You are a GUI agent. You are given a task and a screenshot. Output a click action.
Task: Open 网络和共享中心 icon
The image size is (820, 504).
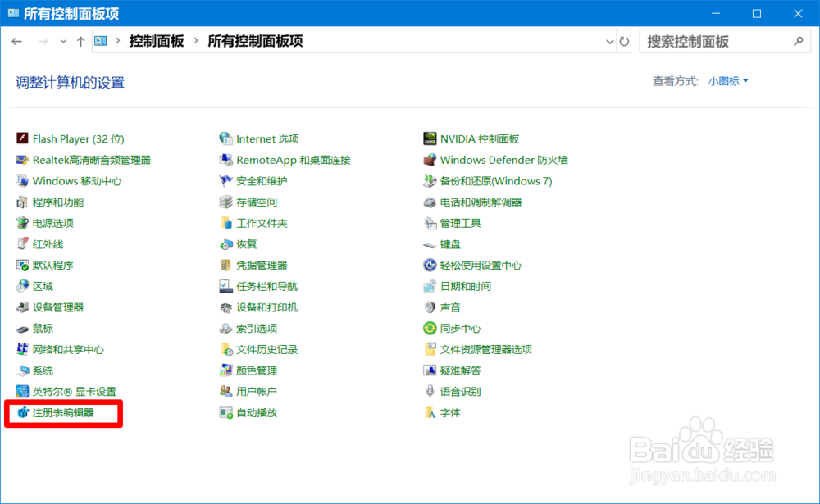pyautogui.click(x=22, y=349)
